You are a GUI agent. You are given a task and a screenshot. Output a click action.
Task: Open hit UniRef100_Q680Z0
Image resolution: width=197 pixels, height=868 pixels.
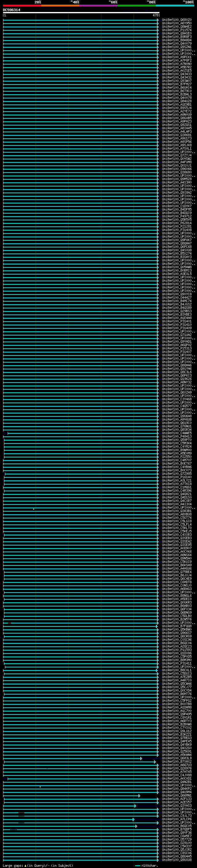click(176, 20)
